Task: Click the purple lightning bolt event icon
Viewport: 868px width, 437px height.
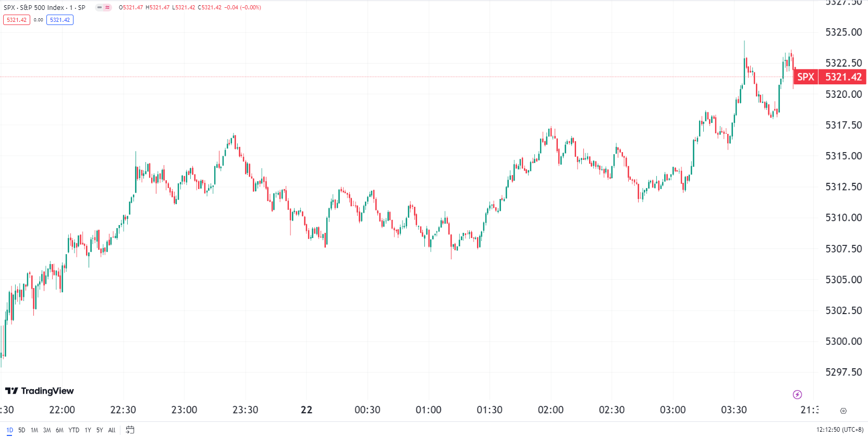Action: 797,394
